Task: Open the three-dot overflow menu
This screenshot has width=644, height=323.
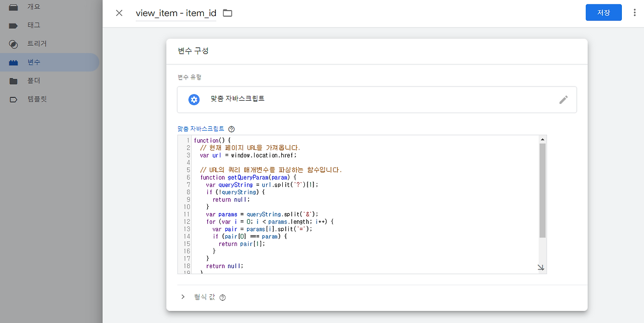Action: click(x=634, y=12)
